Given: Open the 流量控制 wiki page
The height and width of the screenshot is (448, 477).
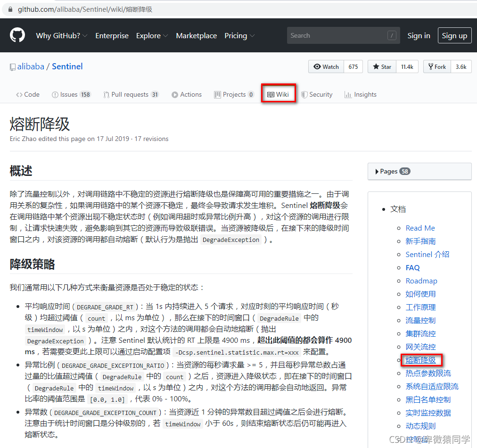Looking at the screenshot, I should 420,321.
